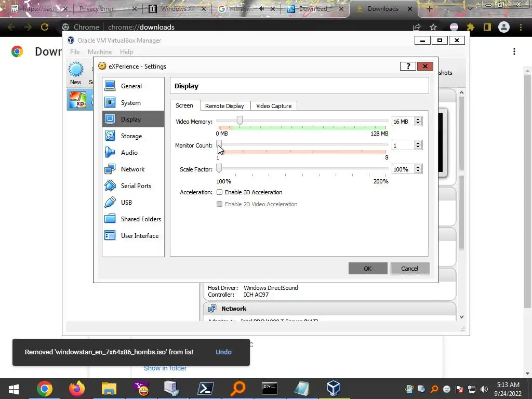Viewport: 532px width, 399px height.
Task: Switch to Privacy error browser tab
Action: 106,9
